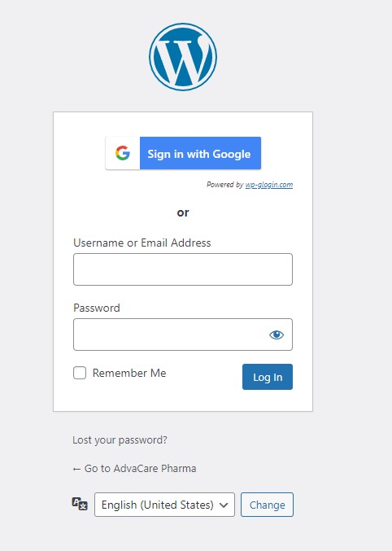
Task: Click Sign in with Google button text
Action: coord(199,154)
